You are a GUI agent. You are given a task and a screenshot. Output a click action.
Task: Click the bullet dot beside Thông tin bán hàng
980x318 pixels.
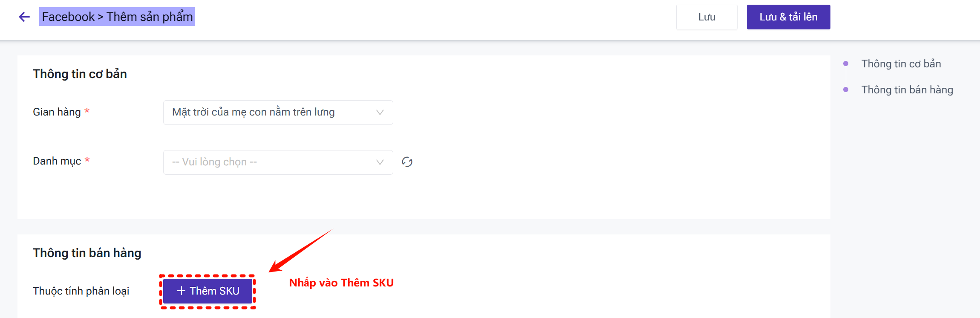(846, 90)
